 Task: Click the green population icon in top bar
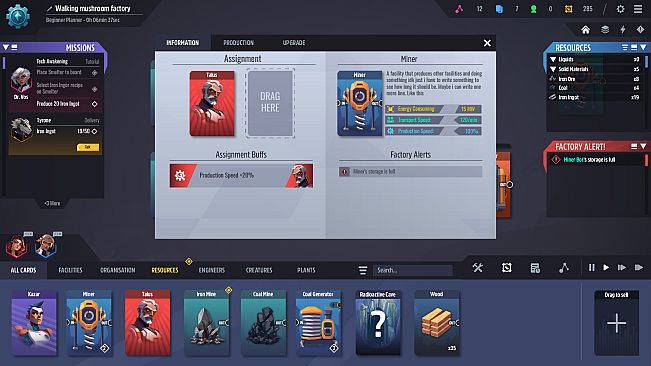[x=533, y=9]
